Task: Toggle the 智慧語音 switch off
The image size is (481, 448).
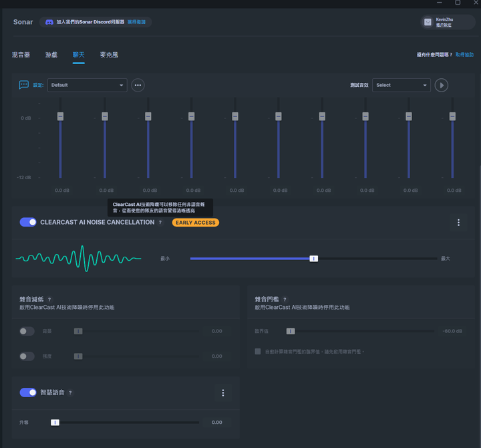Action: (28, 393)
